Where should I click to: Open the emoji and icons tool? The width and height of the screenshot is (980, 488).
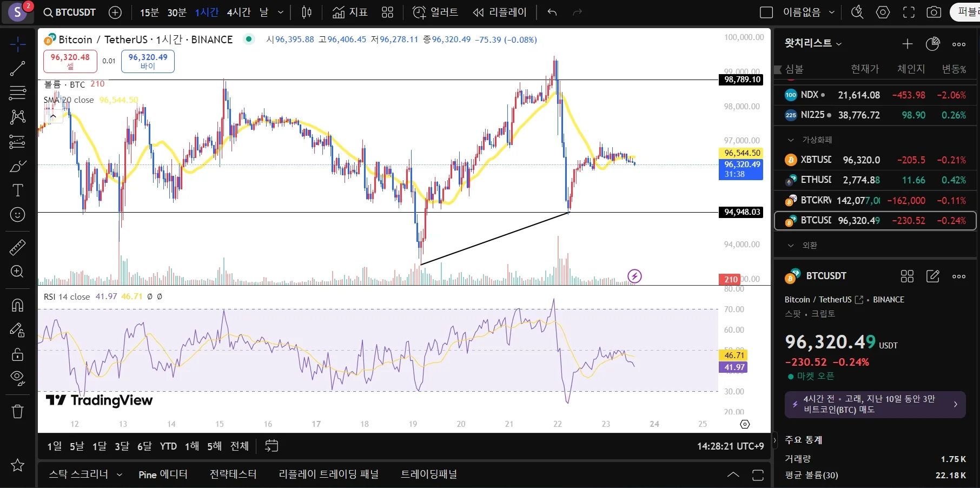coord(17,215)
